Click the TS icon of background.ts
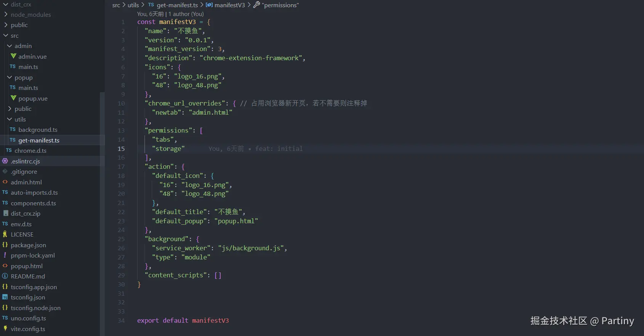The image size is (644, 336). [13, 130]
